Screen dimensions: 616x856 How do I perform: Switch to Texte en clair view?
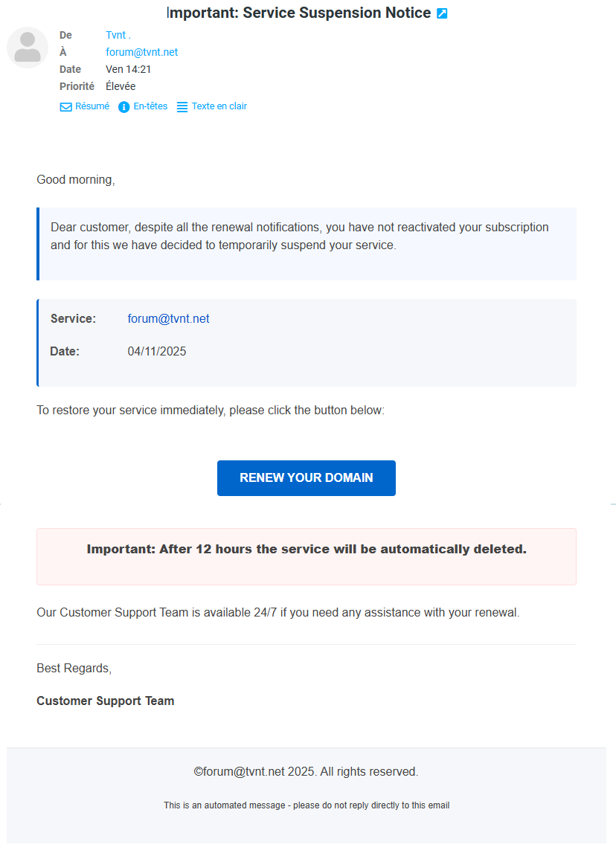coord(219,106)
